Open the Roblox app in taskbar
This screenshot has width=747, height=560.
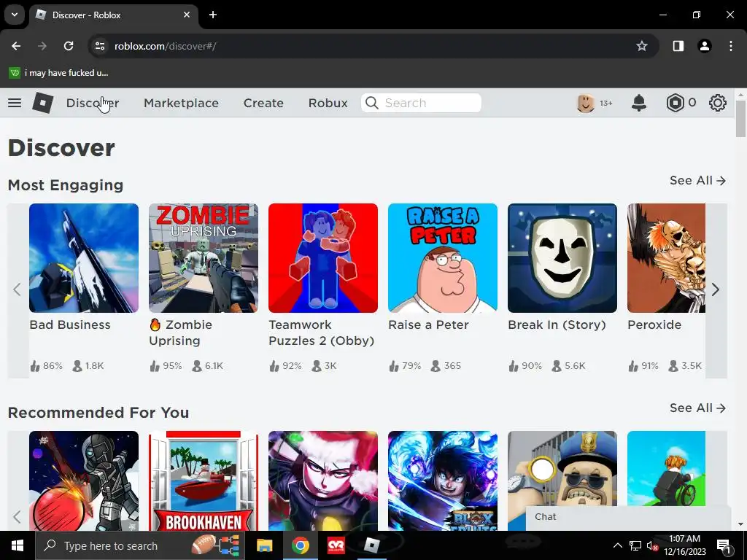[371, 545]
